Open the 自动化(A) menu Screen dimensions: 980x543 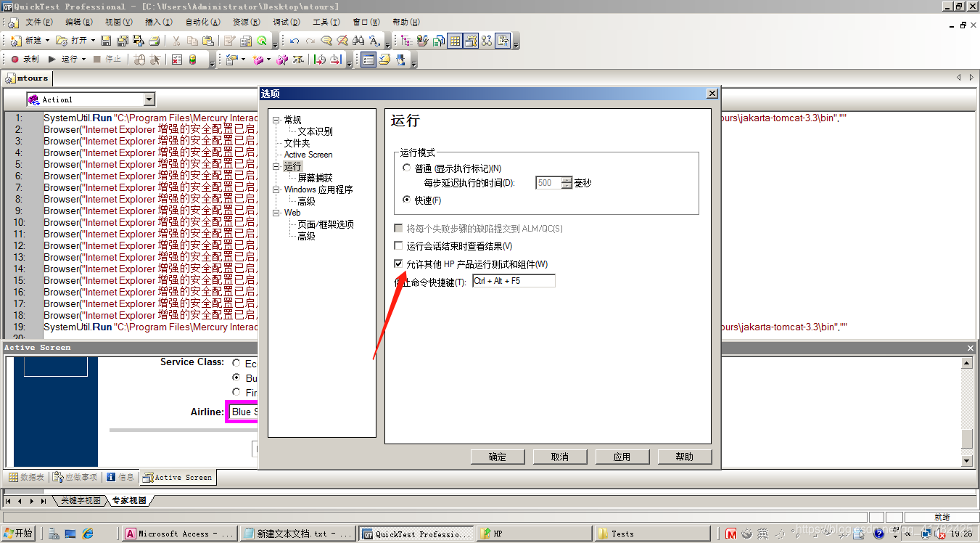click(x=202, y=23)
